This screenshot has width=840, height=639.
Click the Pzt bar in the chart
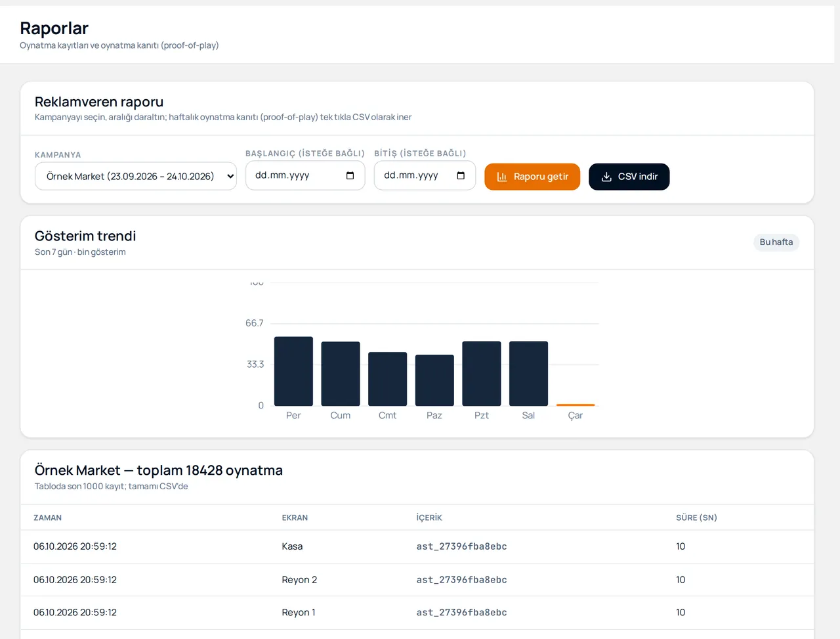pyautogui.click(x=482, y=374)
